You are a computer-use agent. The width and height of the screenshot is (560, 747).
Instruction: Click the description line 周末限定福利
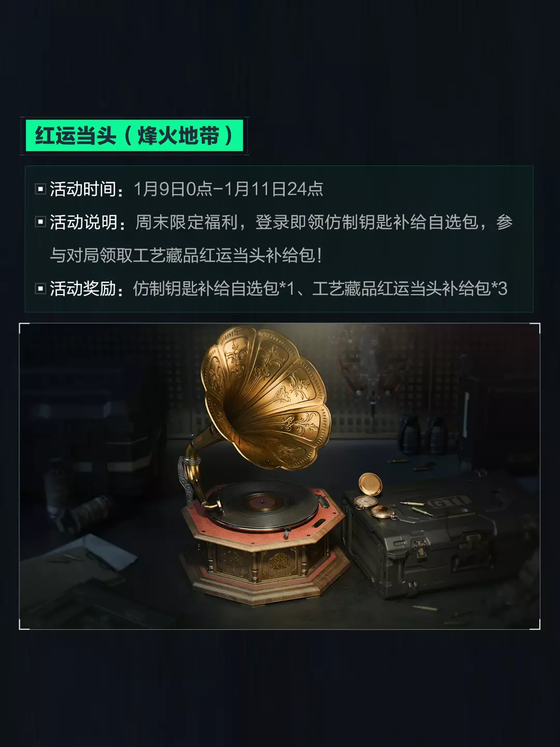(x=187, y=222)
